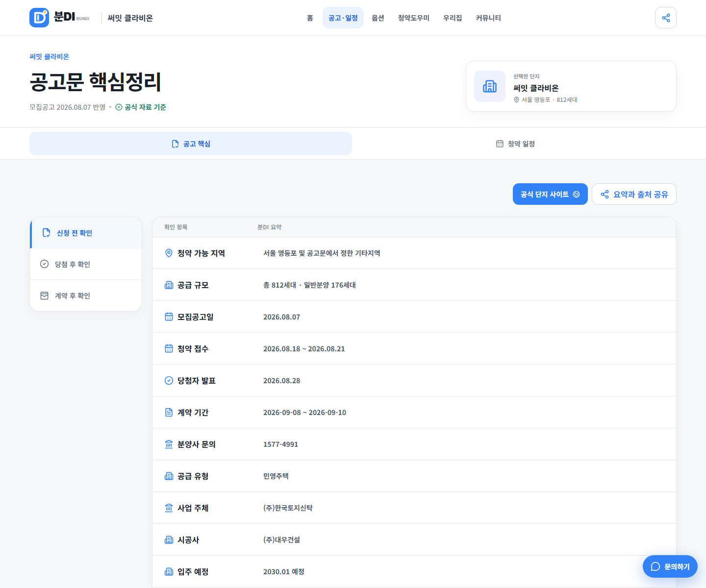The width and height of the screenshot is (706, 588).
Task: Click the bank icon in 사업 주체 row
Action: (x=169, y=508)
